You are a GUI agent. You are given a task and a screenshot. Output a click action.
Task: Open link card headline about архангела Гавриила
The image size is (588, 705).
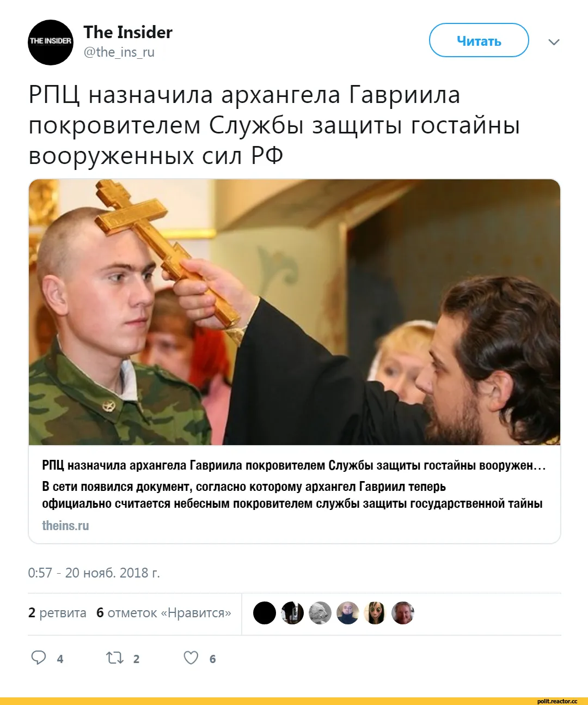point(294,465)
